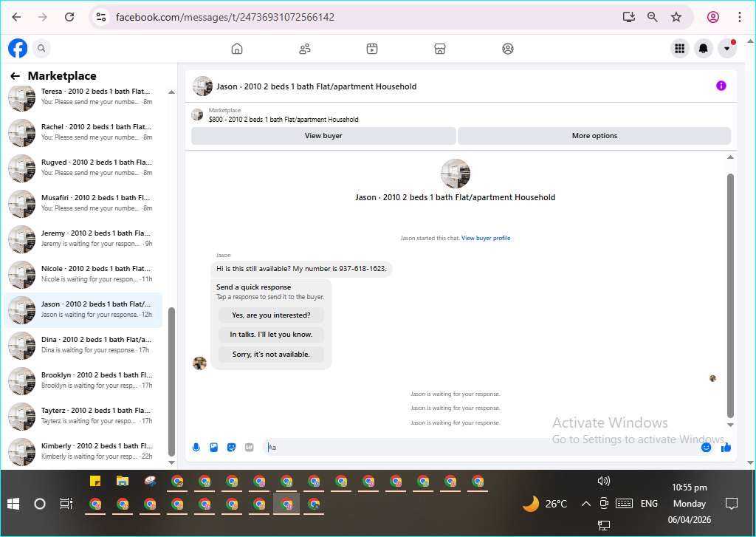The image size is (756, 537).
Task: Open Jeremy's conversation
Action: [x=83, y=239]
